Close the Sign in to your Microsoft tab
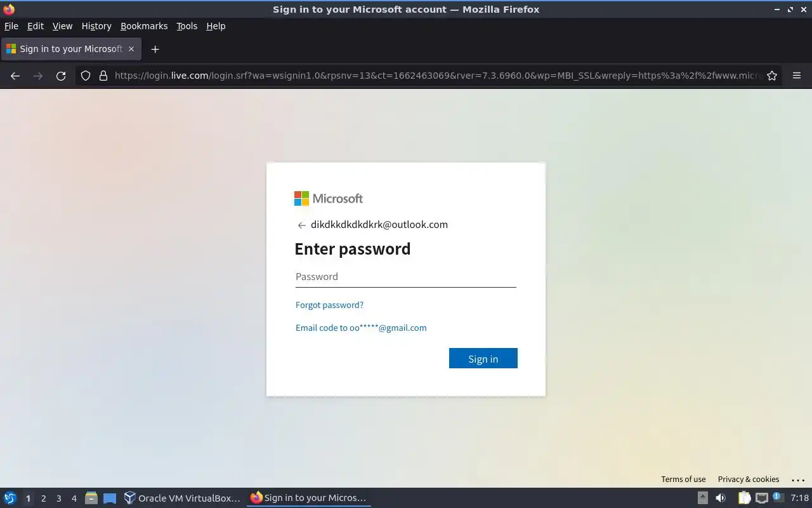 pyautogui.click(x=131, y=49)
